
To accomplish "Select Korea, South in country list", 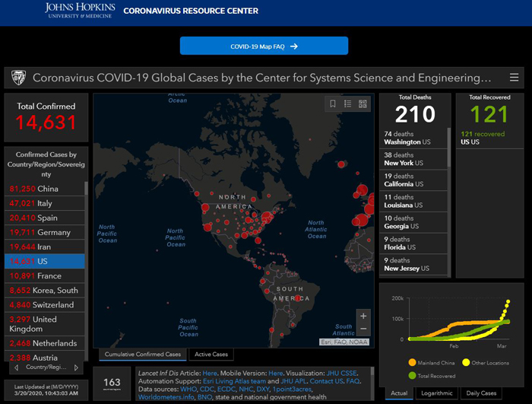I will point(44,291).
